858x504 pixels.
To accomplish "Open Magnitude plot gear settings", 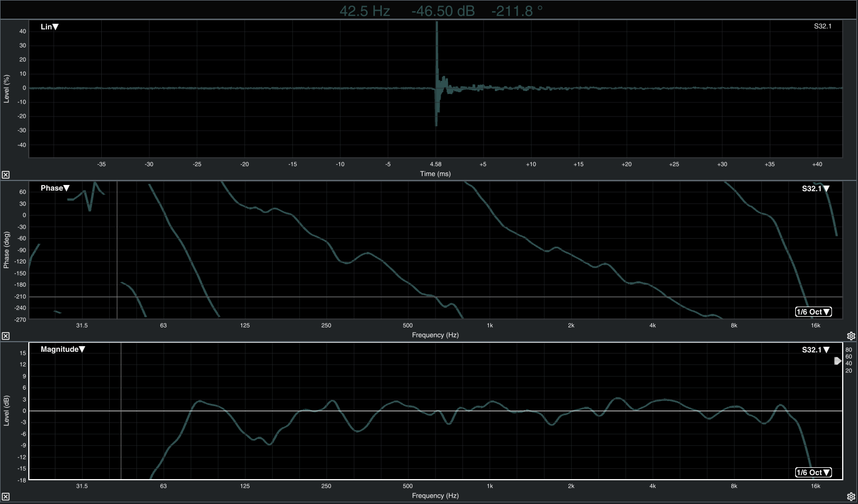I will [x=851, y=497].
